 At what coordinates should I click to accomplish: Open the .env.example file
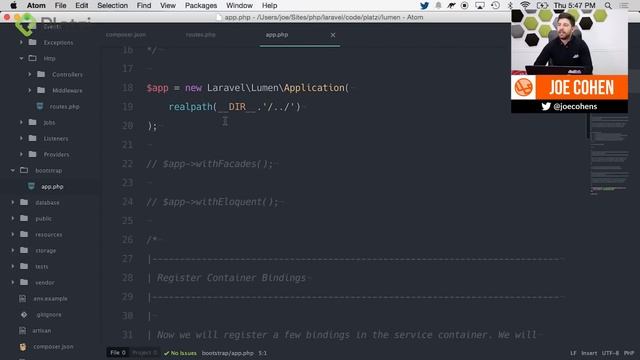pos(51,299)
